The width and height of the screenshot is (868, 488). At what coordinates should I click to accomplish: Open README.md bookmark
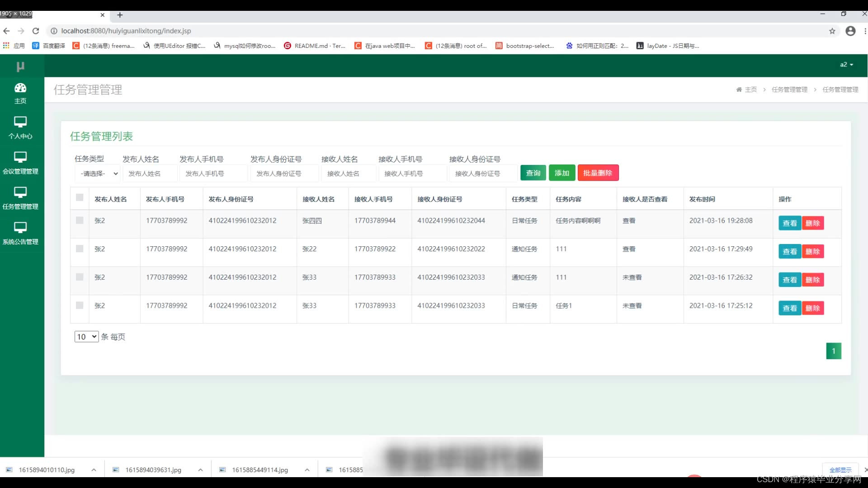(315, 46)
